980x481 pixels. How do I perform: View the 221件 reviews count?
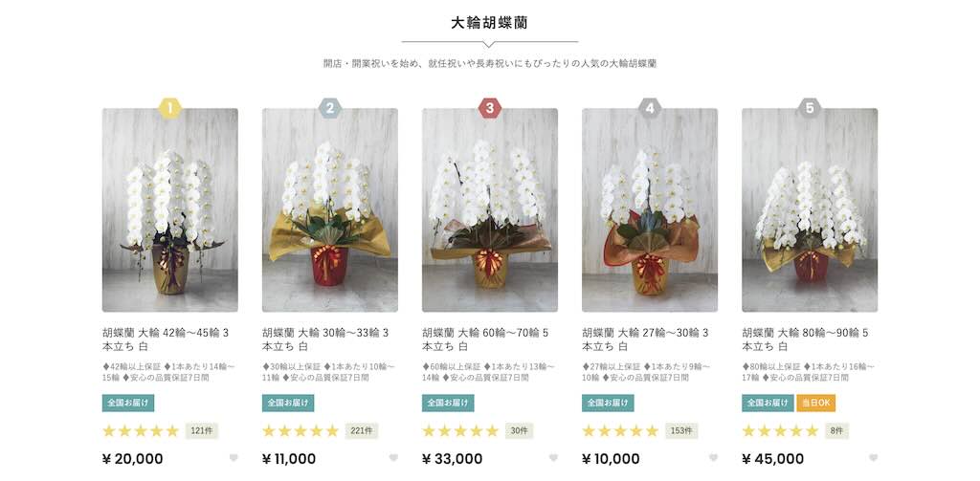(361, 431)
